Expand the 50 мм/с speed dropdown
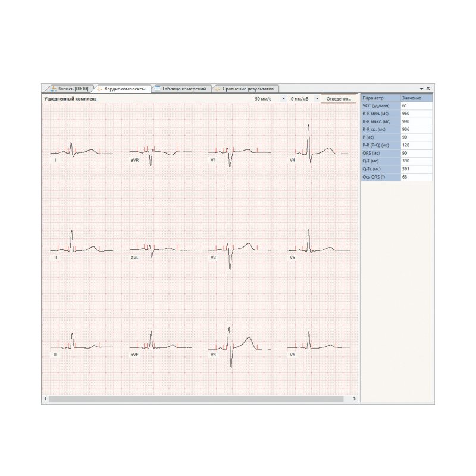 click(x=283, y=99)
